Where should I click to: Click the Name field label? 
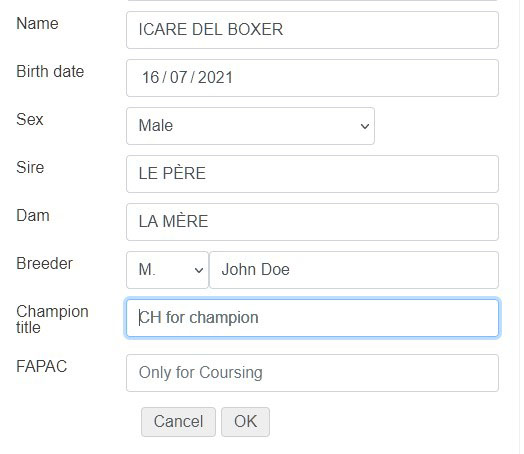pyautogui.click(x=37, y=24)
